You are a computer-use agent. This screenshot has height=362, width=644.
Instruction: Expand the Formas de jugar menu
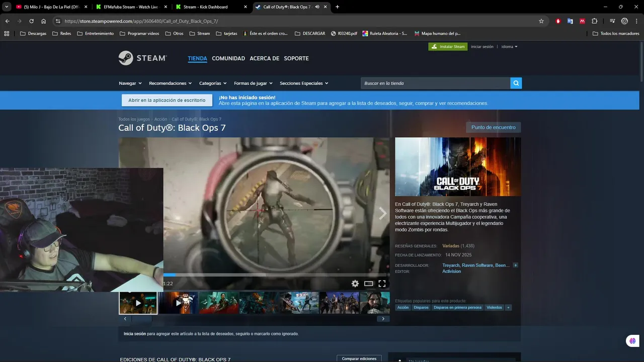click(x=253, y=83)
